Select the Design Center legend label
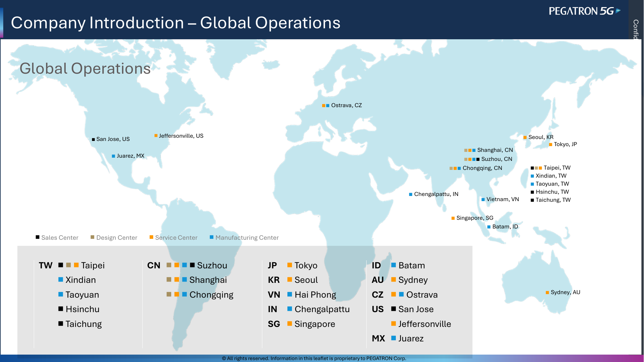 pyautogui.click(x=117, y=237)
